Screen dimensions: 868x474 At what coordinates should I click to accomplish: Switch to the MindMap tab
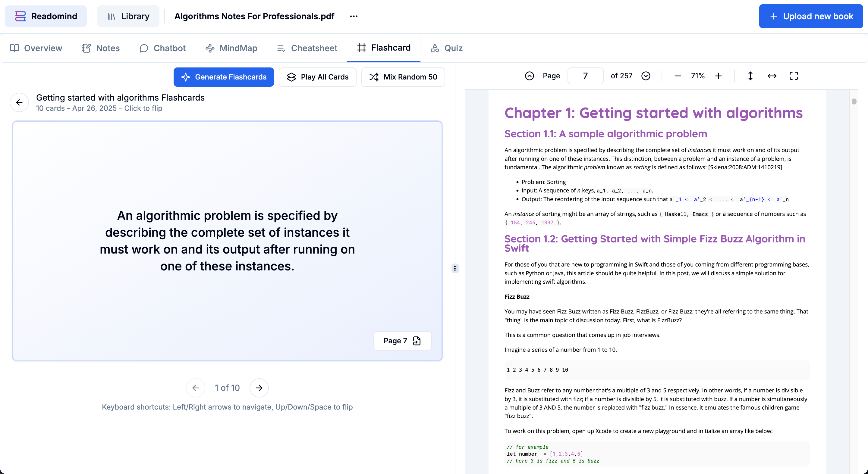point(231,48)
